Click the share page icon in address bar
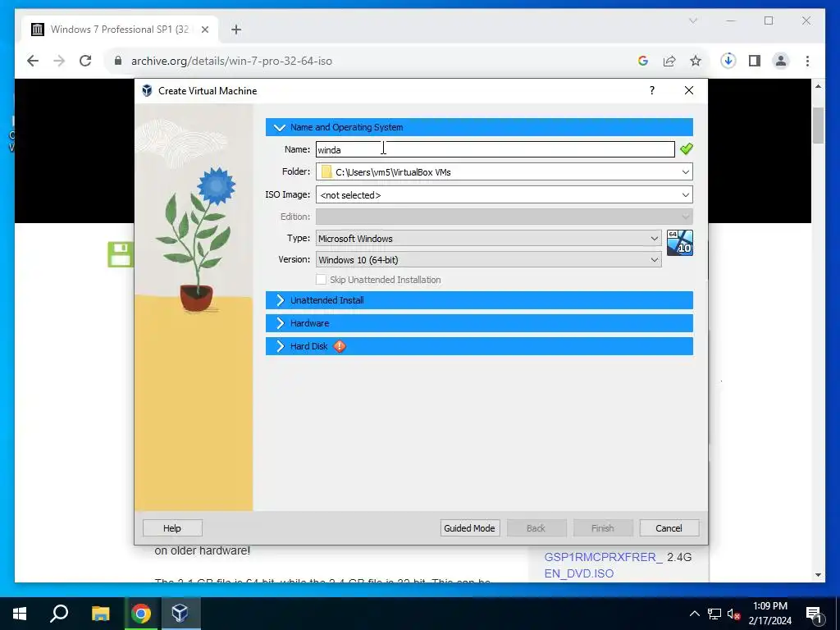Viewport: 840px width, 630px height. 669,61
